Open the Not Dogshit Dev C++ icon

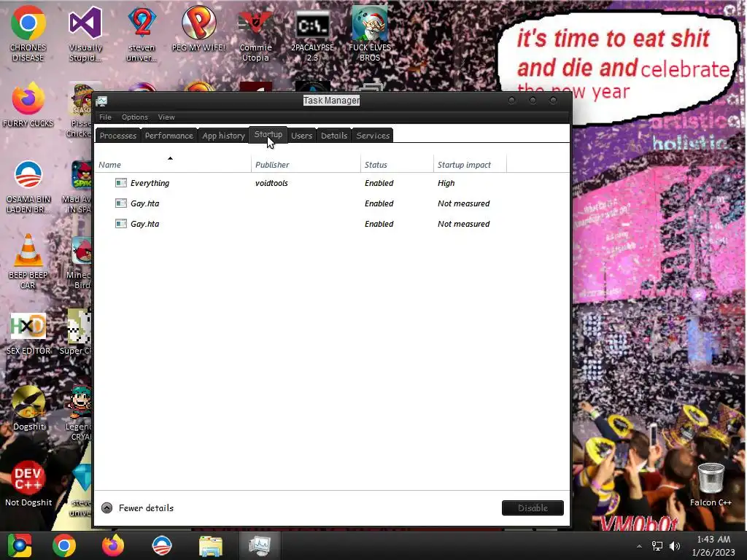click(28, 483)
